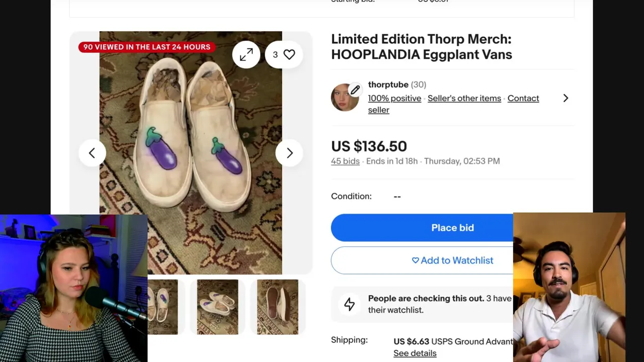
Task: Click the heart icon on the photo
Action: [x=289, y=55]
